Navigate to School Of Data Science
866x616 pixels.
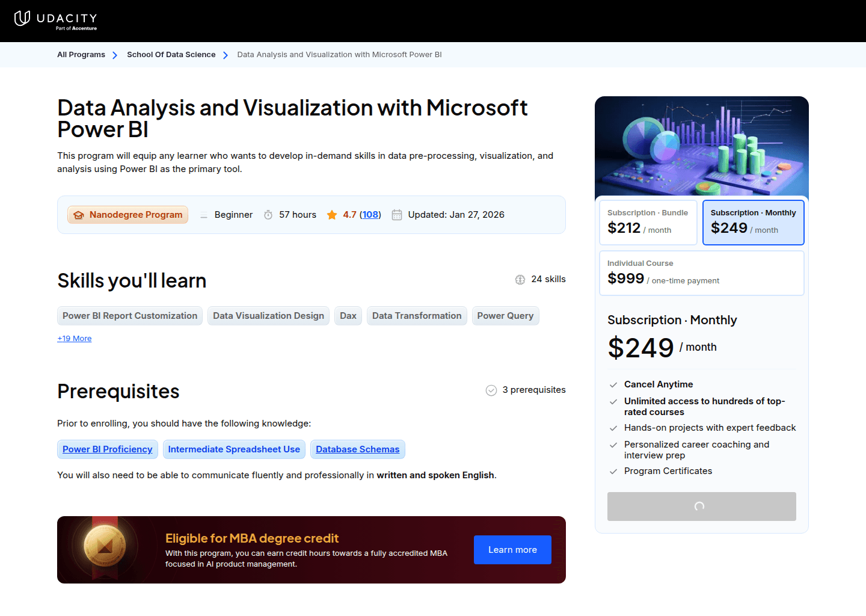click(x=171, y=55)
